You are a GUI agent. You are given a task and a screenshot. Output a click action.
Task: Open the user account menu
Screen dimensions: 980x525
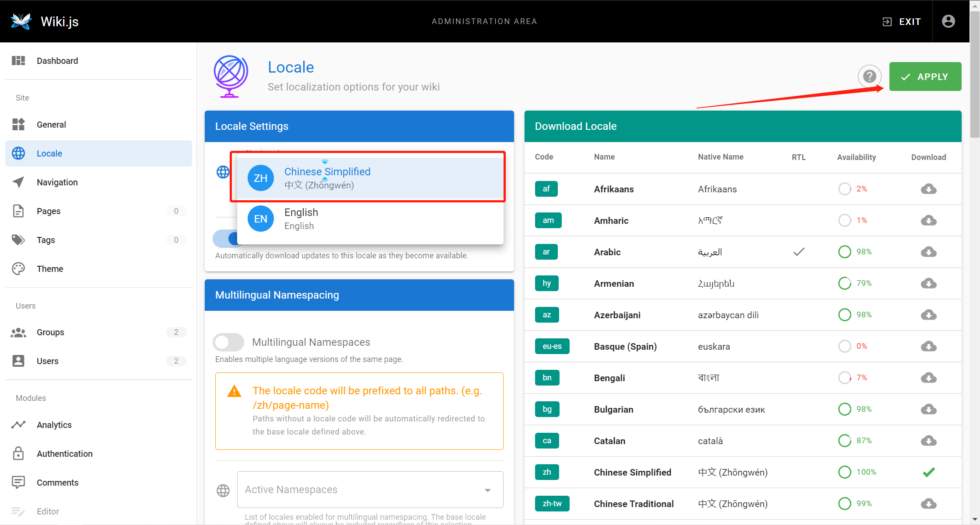click(x=948, y=21)
